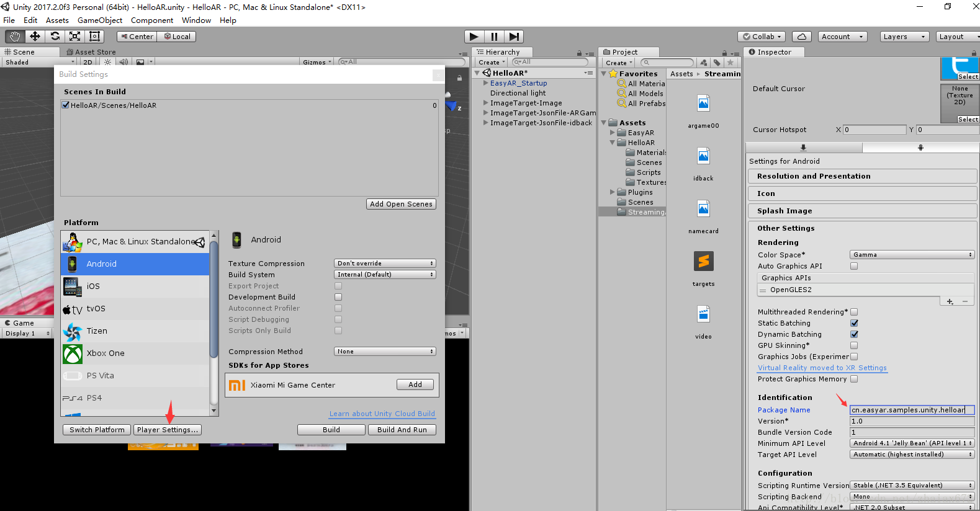Select PS Vita platform
Screen dimensions: 980x511
(x=135, y=376)
